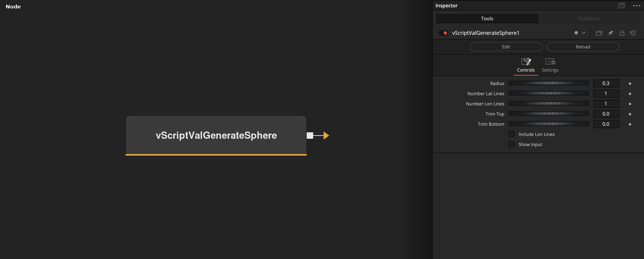644x259 pixels.
Task: Switch to the Modifiers tab
Action: click(x=589, y=18)
